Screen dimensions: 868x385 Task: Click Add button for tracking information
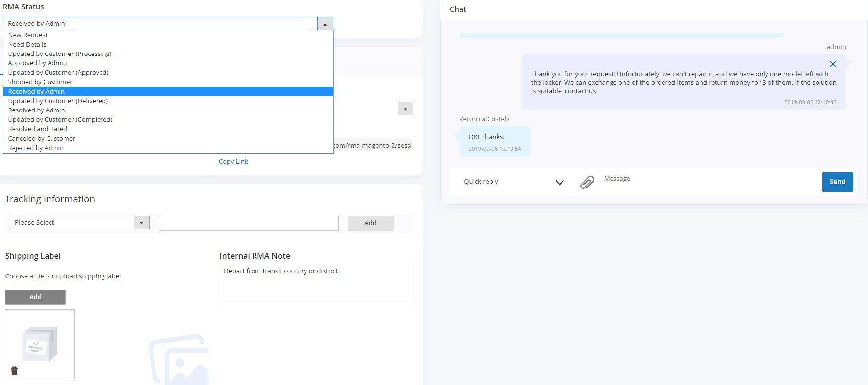(370, 223)
